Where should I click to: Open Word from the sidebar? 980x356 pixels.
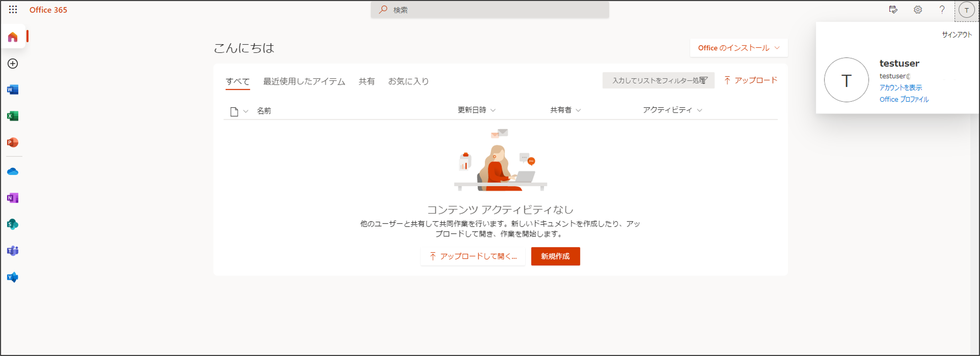(x=13, y=90)
